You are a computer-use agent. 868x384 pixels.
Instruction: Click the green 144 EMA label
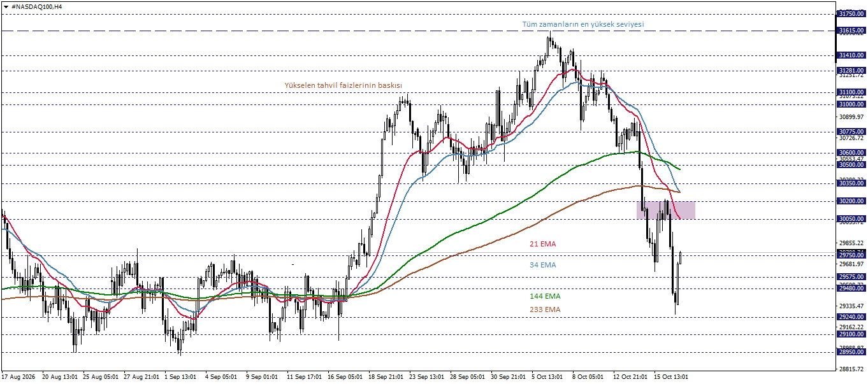point(545,296)
